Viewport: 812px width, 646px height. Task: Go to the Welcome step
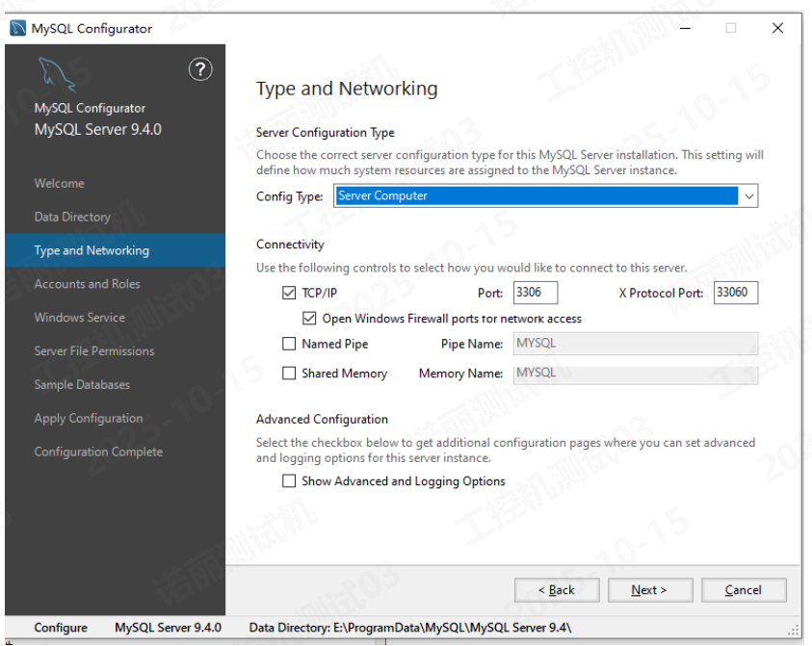pos(59,183)
